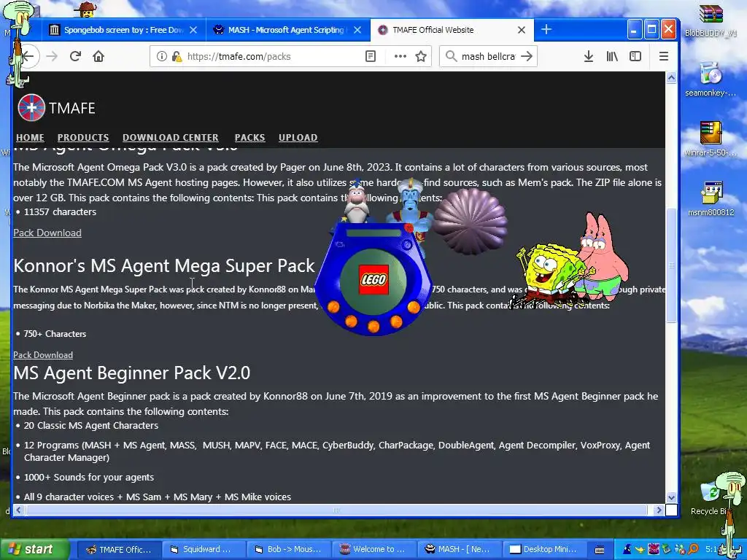Click '20 Classic MS Agent Characters' text
Screen dimensions: 747x560
tap(91, 425)
